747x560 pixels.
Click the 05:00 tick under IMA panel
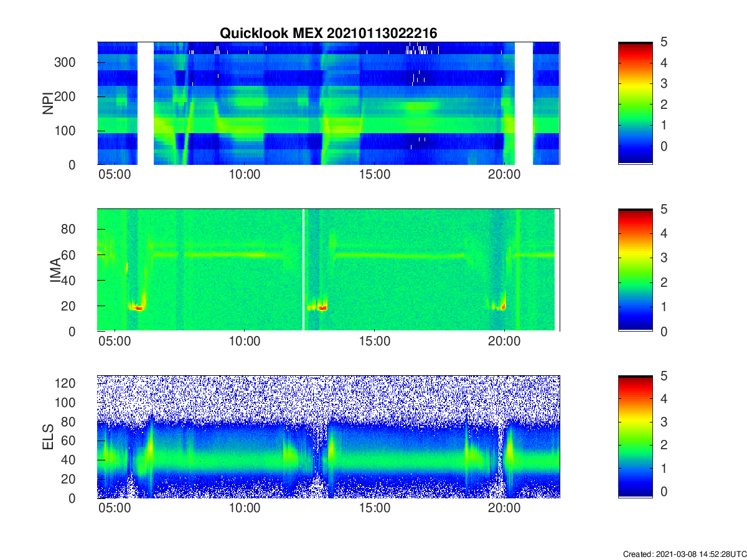click(115, 342)
